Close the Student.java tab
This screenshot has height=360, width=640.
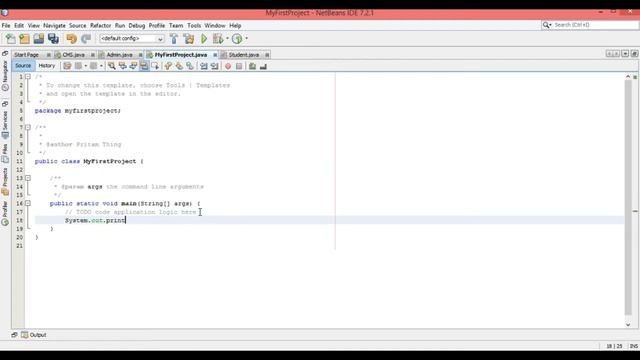click(x=267, y=55)
